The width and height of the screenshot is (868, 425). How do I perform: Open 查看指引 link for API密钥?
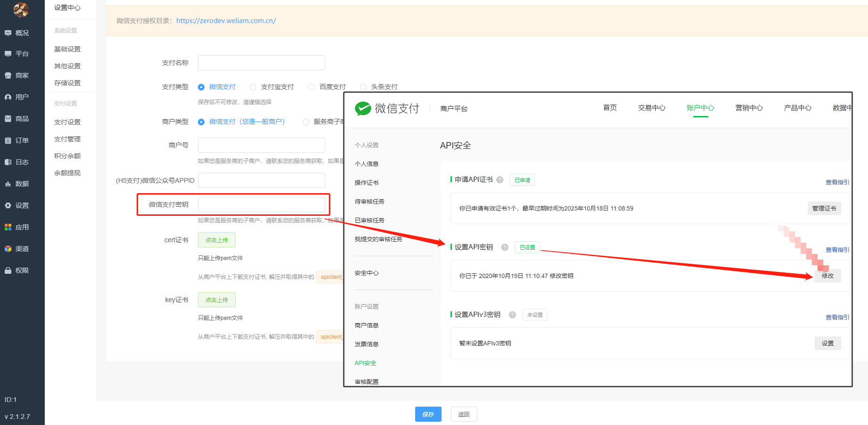pyautogui.click(x=837, y=250)
